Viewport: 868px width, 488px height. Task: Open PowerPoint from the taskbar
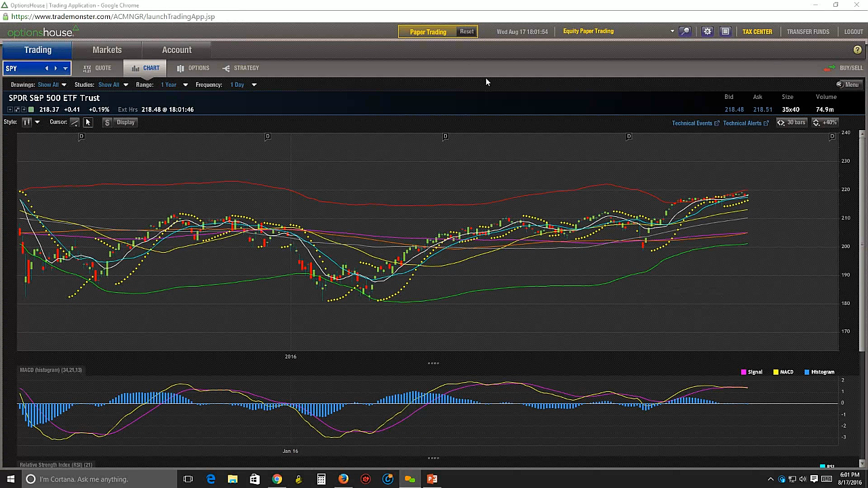(432, 479)
